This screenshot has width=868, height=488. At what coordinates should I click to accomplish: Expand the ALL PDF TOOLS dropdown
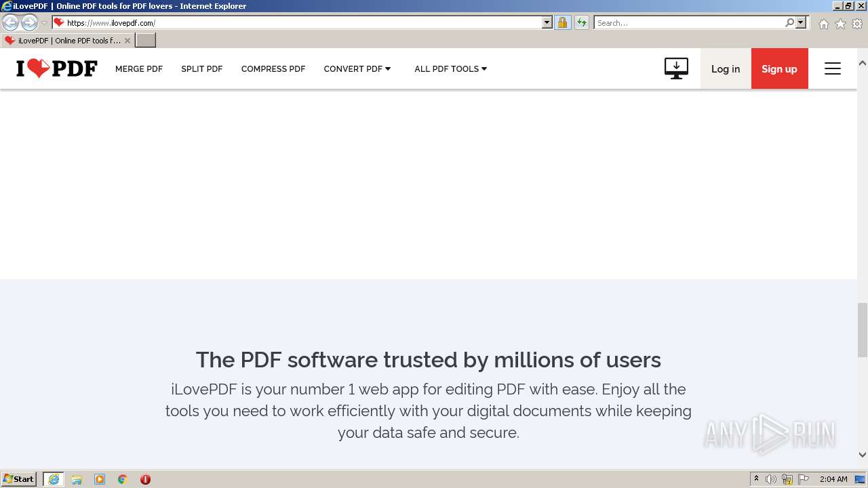tap(451, 69)
